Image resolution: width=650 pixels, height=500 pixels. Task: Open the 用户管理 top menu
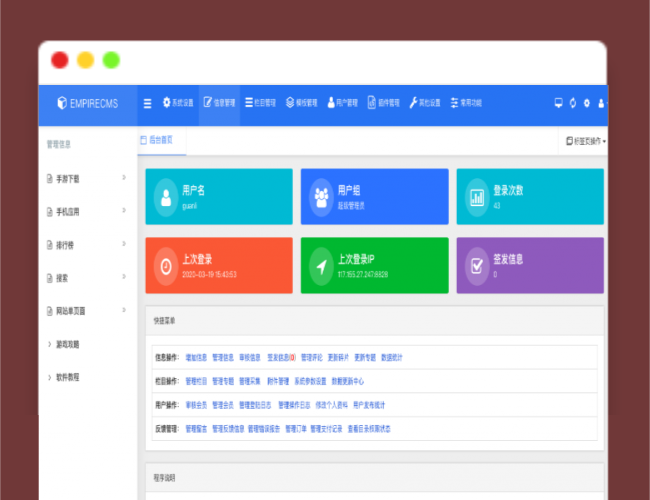point(342,103)
